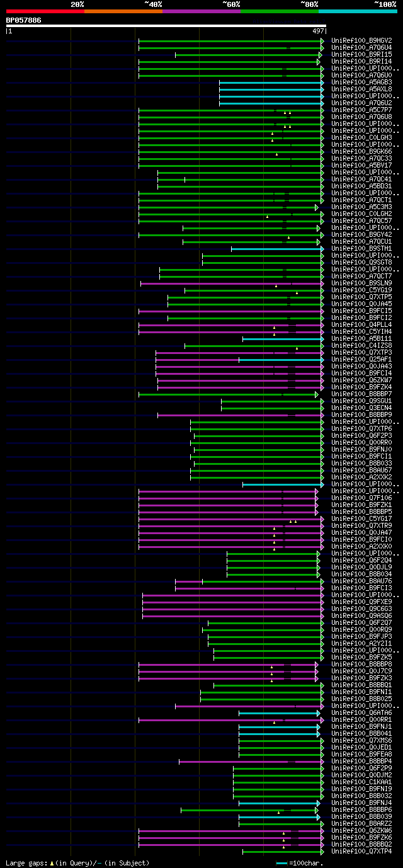The height and width of the screenshot is (868, 403).
Task: Select the UniRef100_A5B111 label
Action: click(x=361, y=338)
